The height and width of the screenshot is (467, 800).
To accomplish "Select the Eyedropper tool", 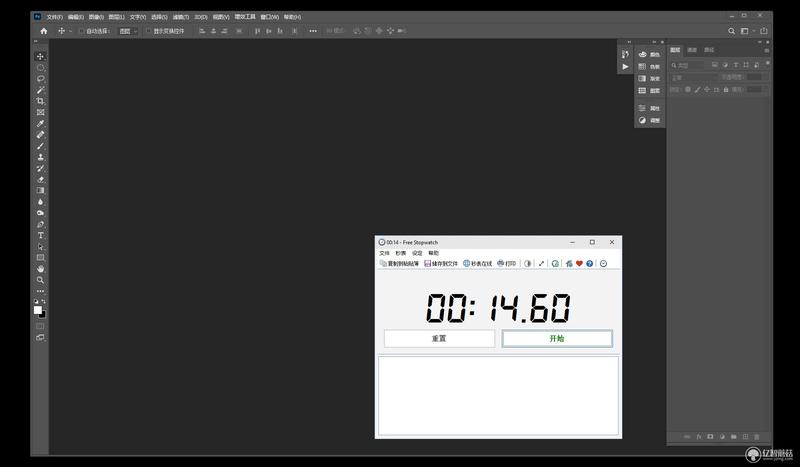I will click(x=40, y=124).
